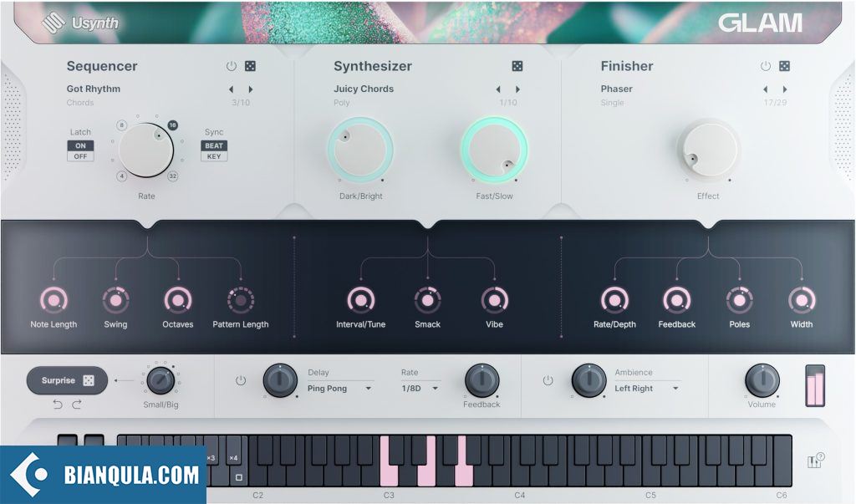Image resolution: width=856 pixels, height=504 pixels.
Task: Set Latch to OFF
Action: (81, 156)
